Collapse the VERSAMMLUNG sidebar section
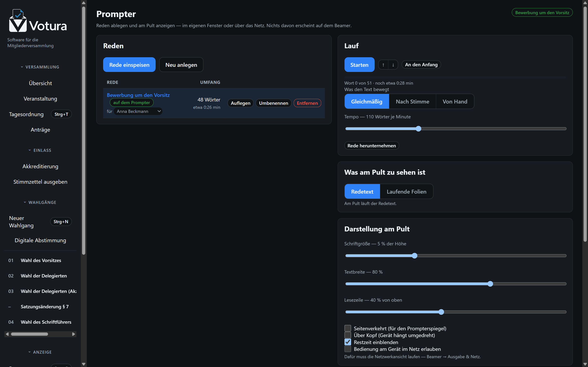The width and height of the screenshot is (588, 367). click(x=40, y=67)
